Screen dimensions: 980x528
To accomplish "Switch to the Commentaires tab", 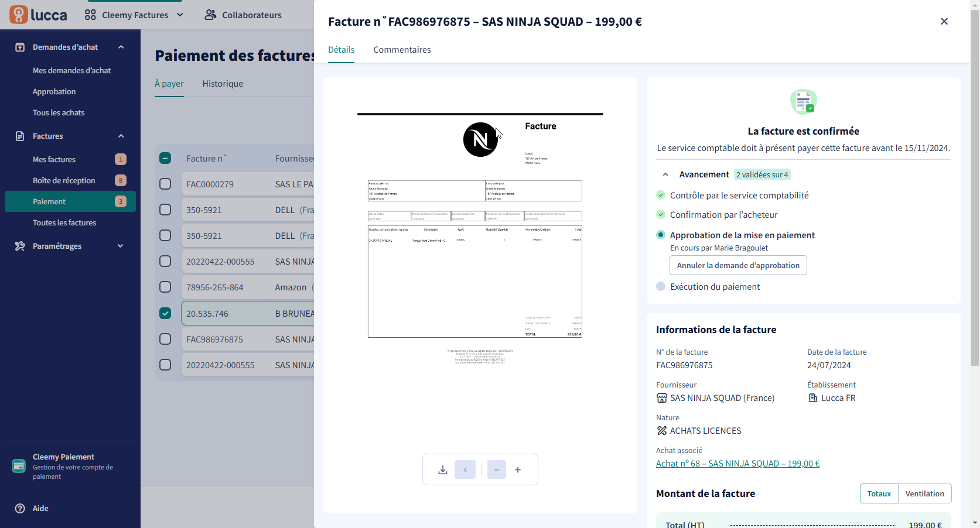I will (402, 50).
